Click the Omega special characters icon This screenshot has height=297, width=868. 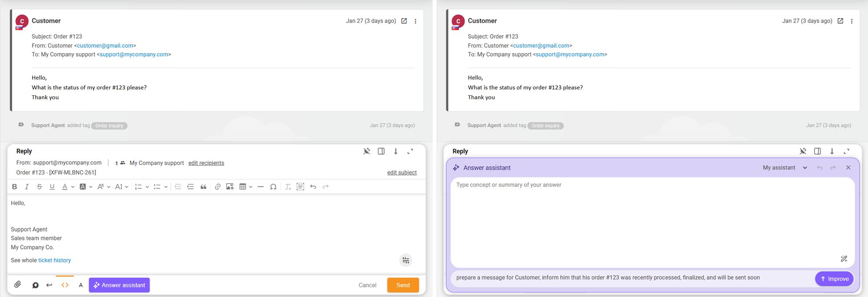click(x=273, y=187)
